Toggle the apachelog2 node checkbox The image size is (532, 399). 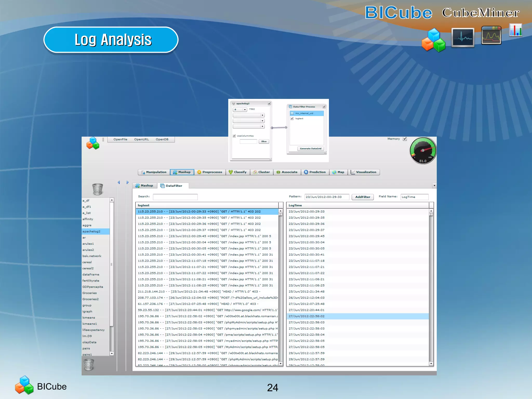tap(269, 103)
